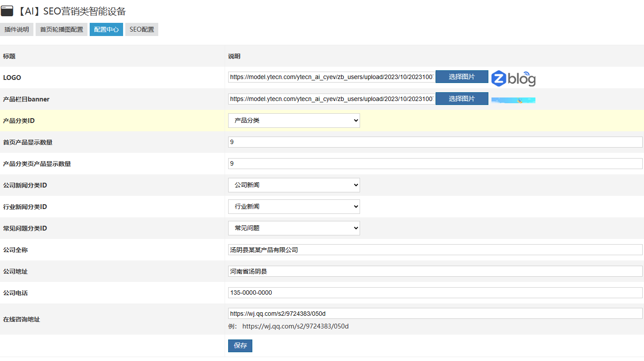Viewport: 644px width, 361px height.
Task: Focus the 首页产品显示数量 input field
Action: point(435,142)
